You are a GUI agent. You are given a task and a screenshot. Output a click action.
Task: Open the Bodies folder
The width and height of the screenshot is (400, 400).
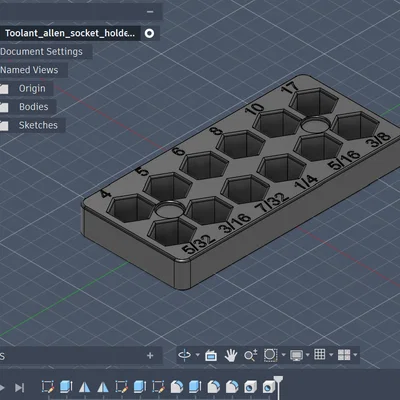click(34, 107)
